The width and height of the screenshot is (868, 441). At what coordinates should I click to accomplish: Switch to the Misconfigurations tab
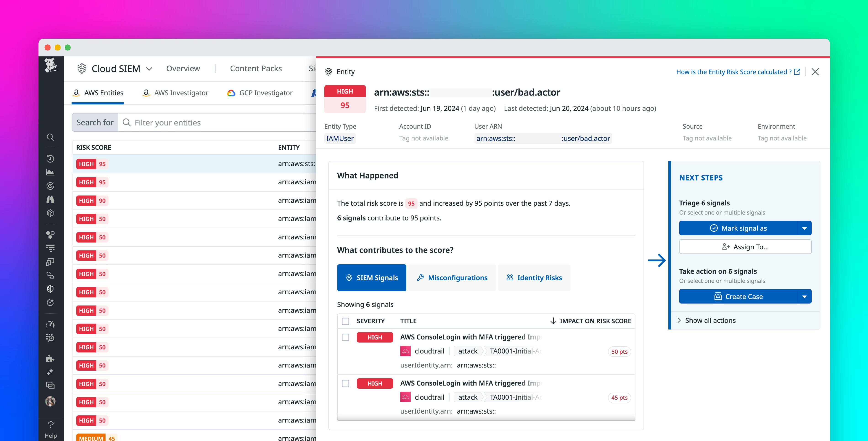(453, 277)
